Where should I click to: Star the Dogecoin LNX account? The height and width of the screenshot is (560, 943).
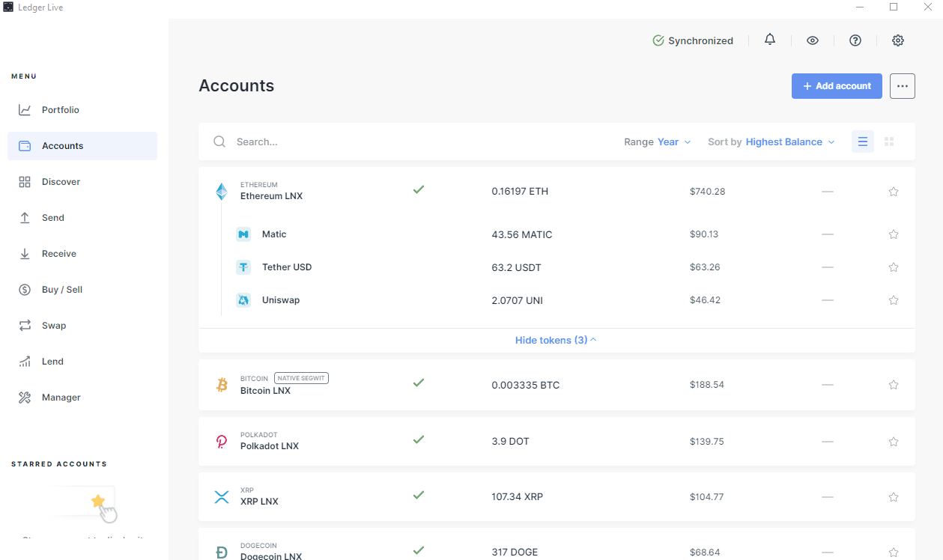coord(894,553)
